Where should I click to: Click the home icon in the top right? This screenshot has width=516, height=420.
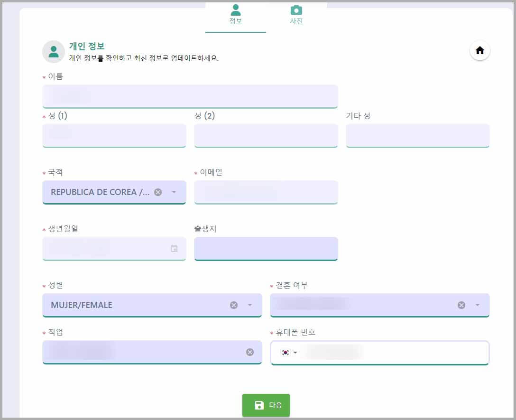tap(479, 50)
